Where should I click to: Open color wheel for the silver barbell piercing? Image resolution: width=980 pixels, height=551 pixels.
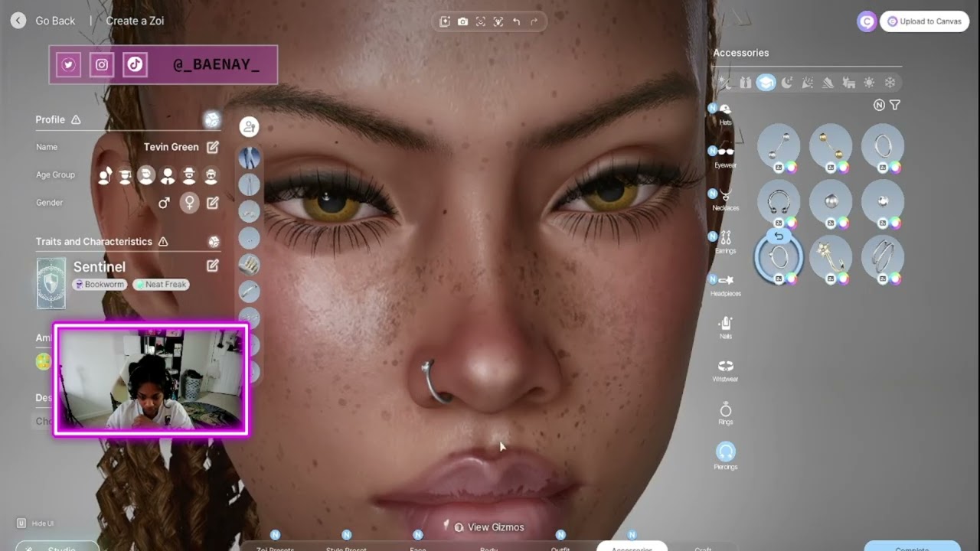791,168
